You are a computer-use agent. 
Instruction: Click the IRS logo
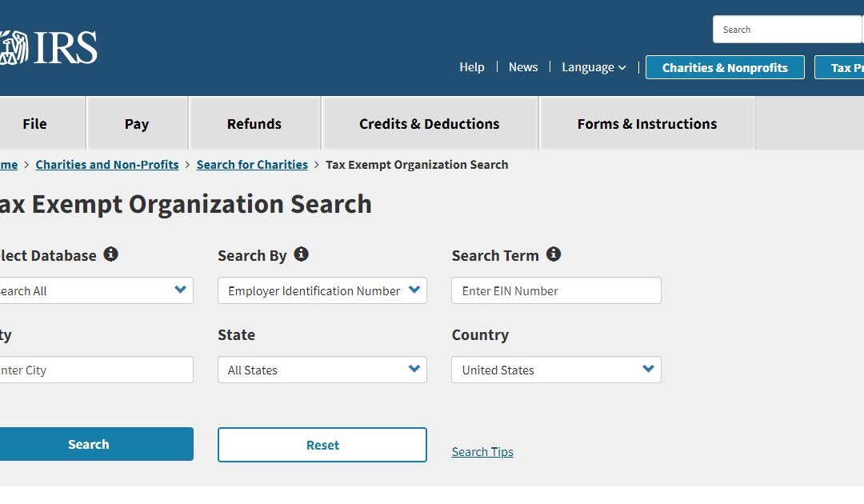click(49, 47)
